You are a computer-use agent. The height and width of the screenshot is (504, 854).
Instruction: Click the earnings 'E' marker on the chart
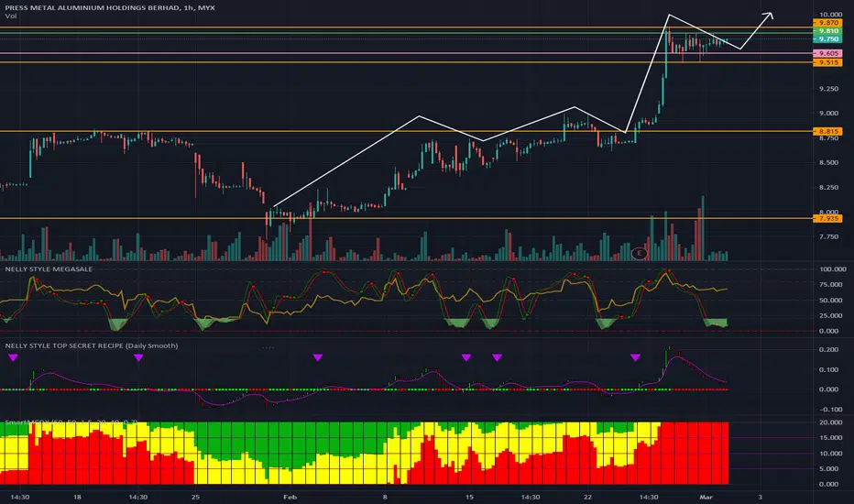pyautogui.click(x=640, y=253)
